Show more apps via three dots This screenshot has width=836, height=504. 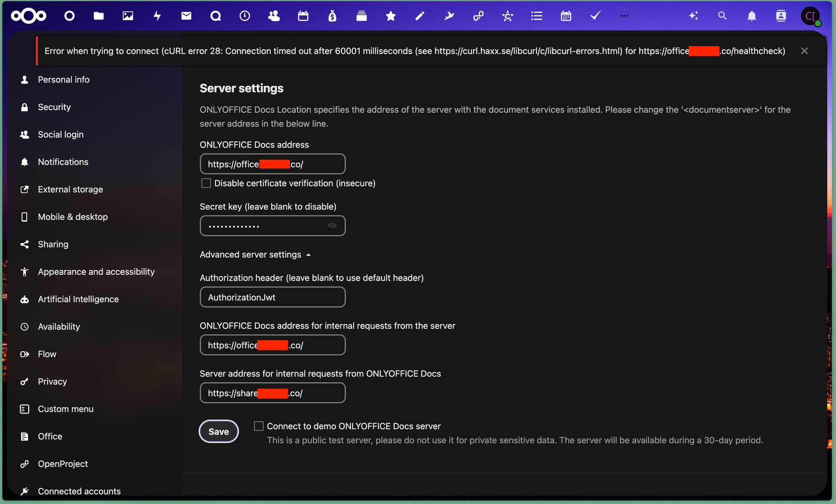(x=624, y=16)
